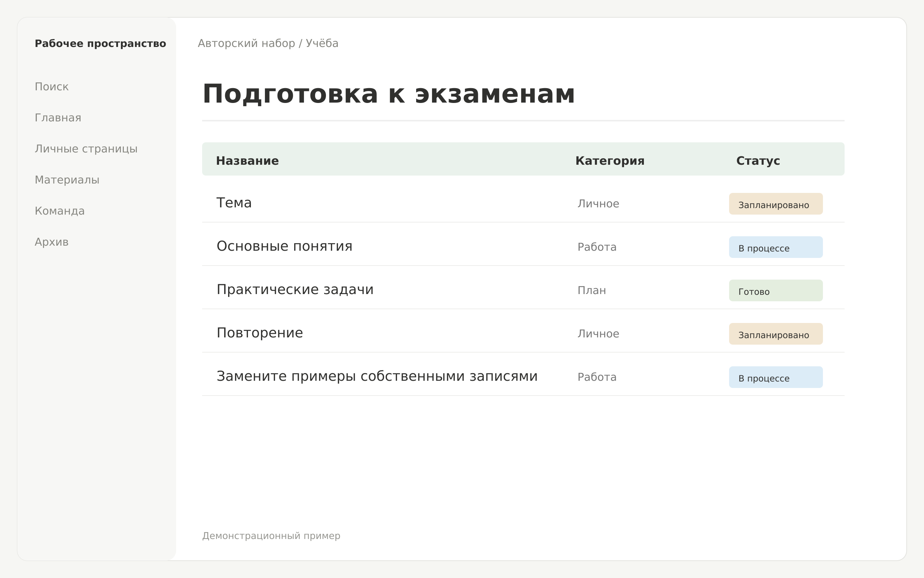Click the Рабочее пространство workspace title
924x578 pixels.
(100, 44)
